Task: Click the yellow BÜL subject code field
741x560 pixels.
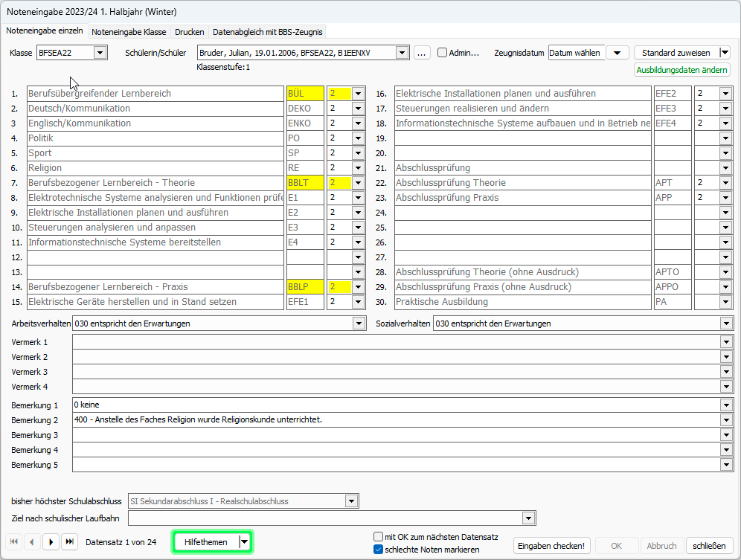Action: click(305, 94)
